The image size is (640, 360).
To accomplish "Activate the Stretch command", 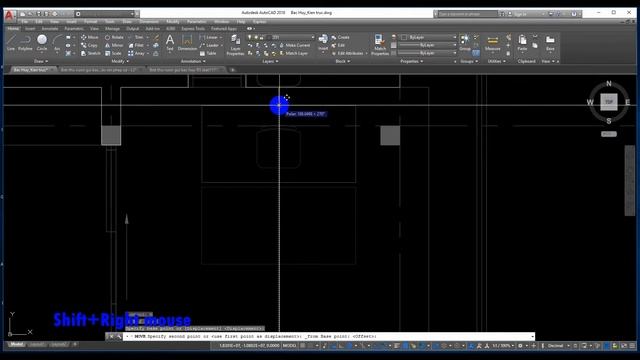I will (91, 53).
